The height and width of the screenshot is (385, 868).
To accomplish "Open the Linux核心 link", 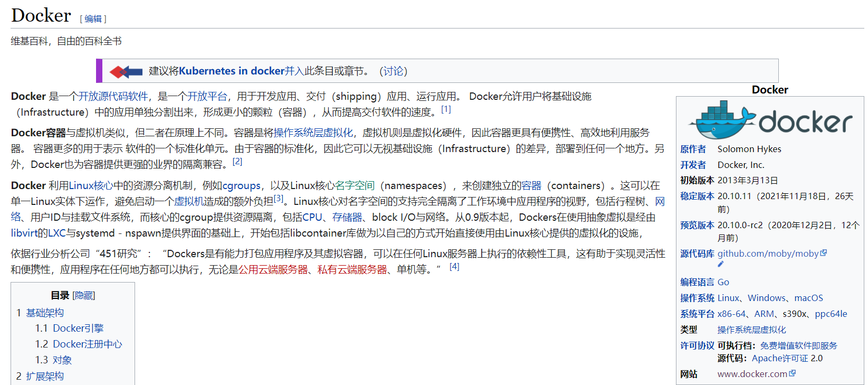I will point(91,186).
